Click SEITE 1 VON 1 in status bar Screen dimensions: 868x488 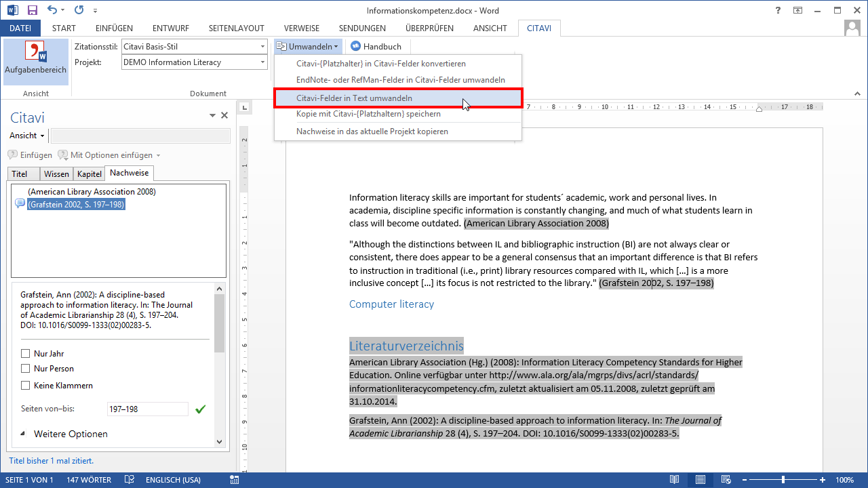click(x=31, y=480)
